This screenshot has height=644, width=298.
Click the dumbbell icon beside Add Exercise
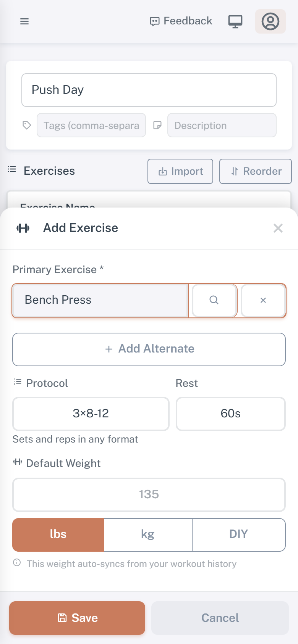click(23, 228)
